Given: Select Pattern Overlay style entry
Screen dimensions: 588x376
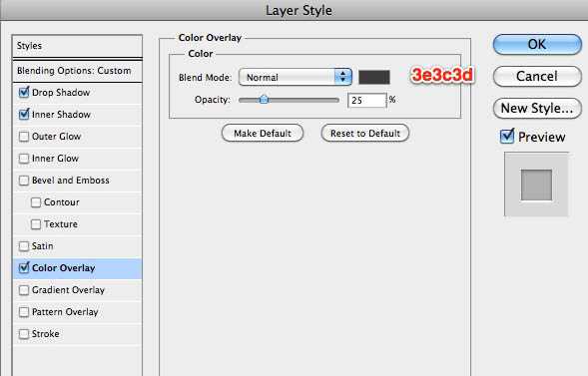Looking at the screenshot, I should coord(77,312).
